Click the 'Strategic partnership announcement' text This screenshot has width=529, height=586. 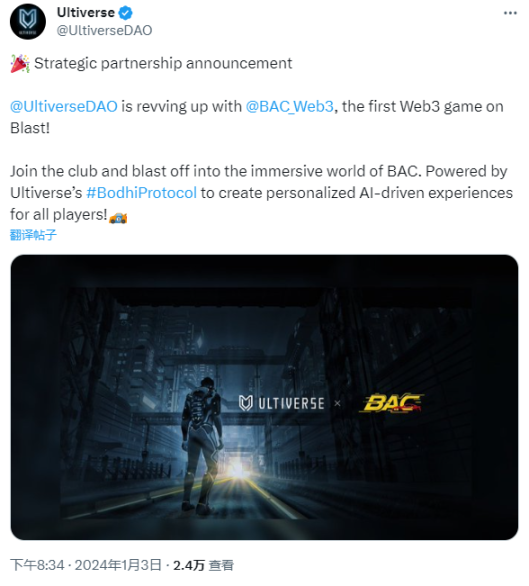(163, 63)
